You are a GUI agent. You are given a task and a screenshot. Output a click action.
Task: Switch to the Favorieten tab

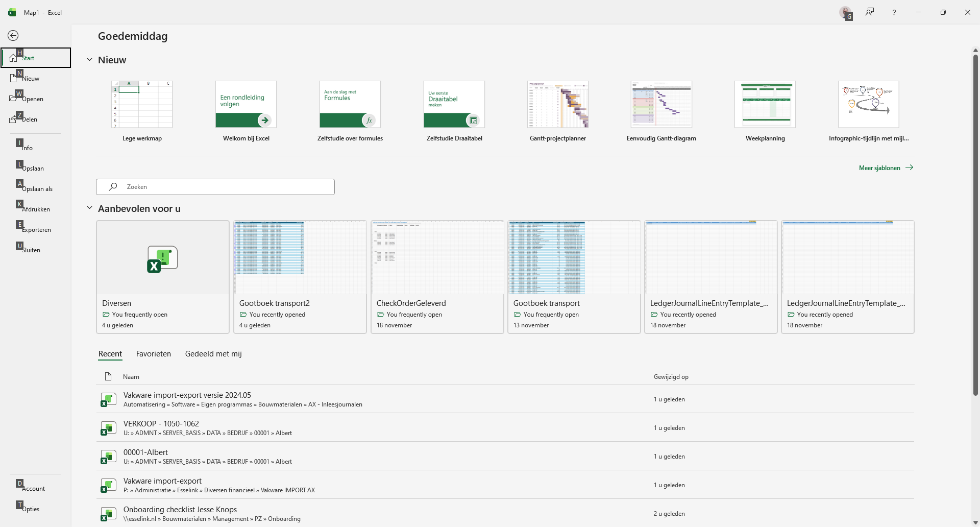(154, 354)
